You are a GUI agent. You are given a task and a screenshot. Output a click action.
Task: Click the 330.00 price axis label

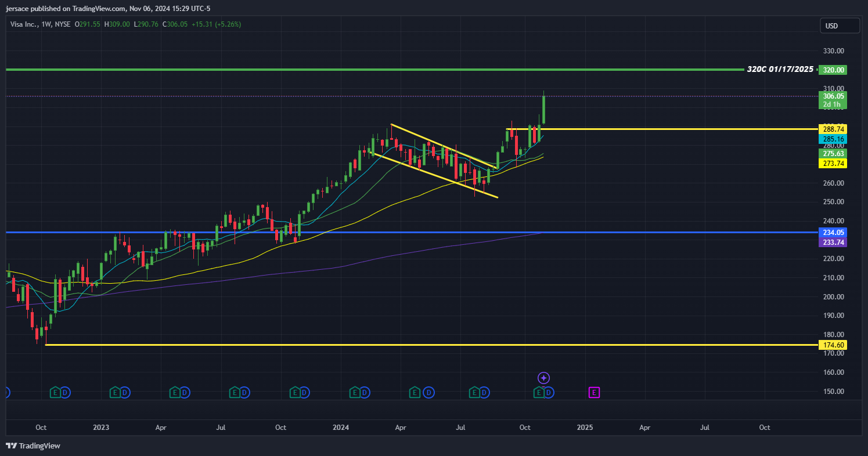[x=833, y=51]
